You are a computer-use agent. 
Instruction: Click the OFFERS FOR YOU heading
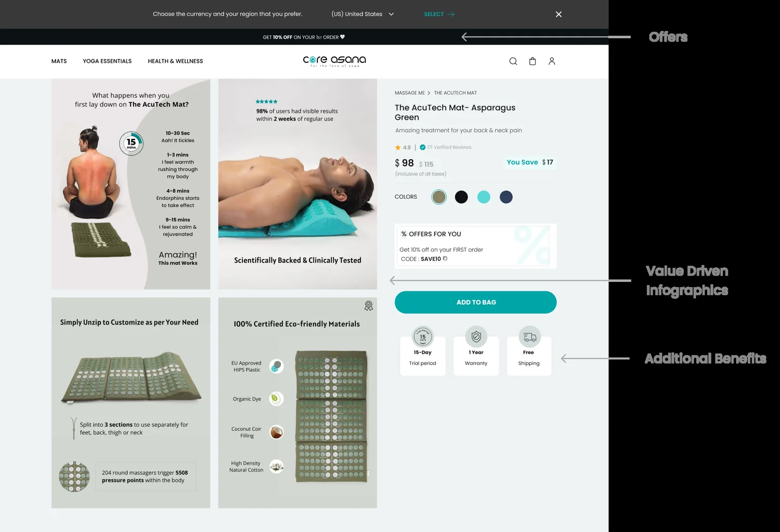coord(435,234)
